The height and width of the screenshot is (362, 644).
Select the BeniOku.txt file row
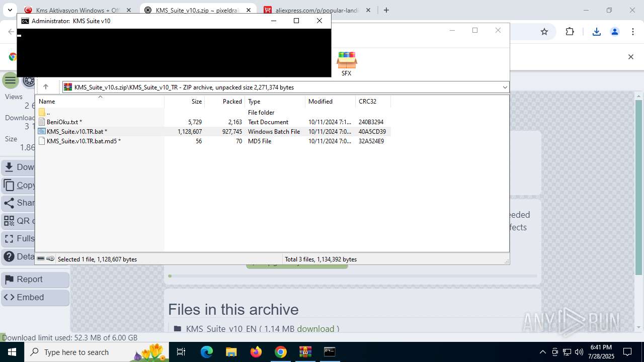pos(213,122)
